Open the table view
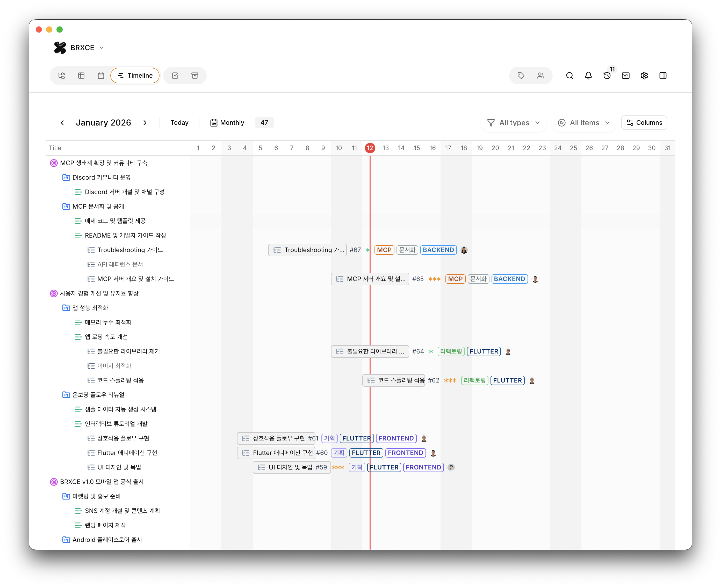 click(x=81, y=76)
